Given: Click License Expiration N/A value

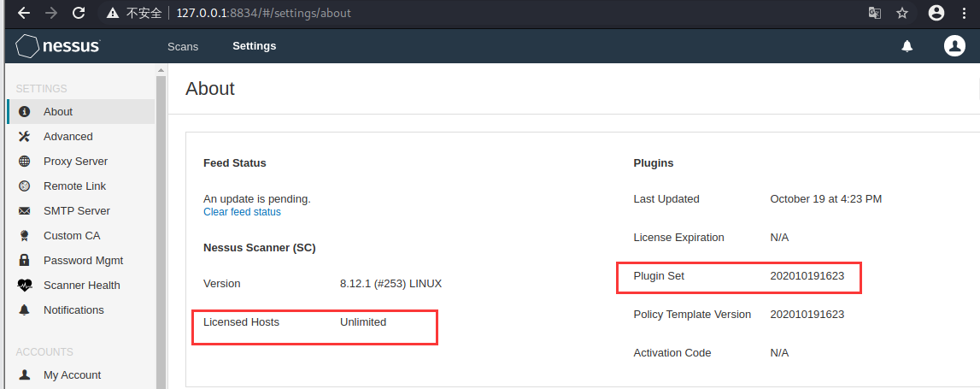Looking at the screenshot, I should coord(779,238).
